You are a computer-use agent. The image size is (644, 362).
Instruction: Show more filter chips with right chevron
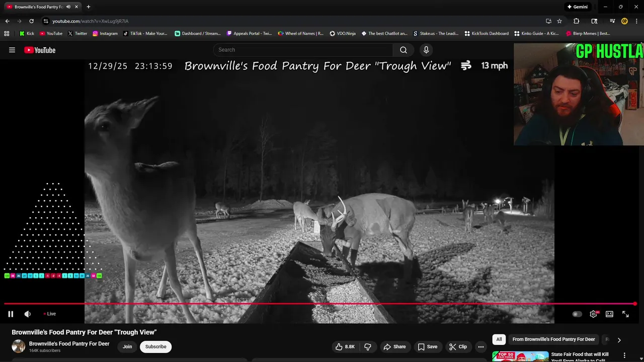(619, 340)
